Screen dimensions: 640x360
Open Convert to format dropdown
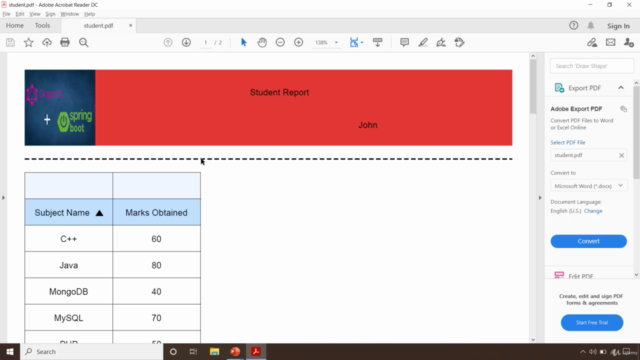pos(589,186)
